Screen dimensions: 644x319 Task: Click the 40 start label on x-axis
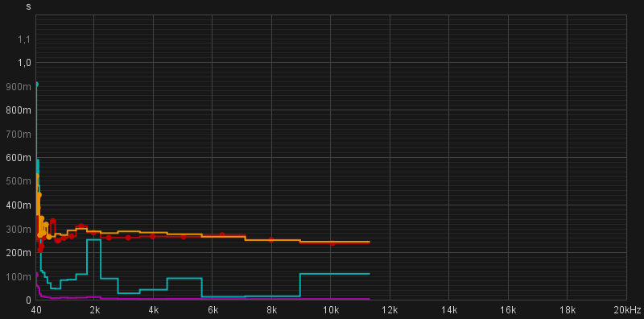(x=36, y=309)
